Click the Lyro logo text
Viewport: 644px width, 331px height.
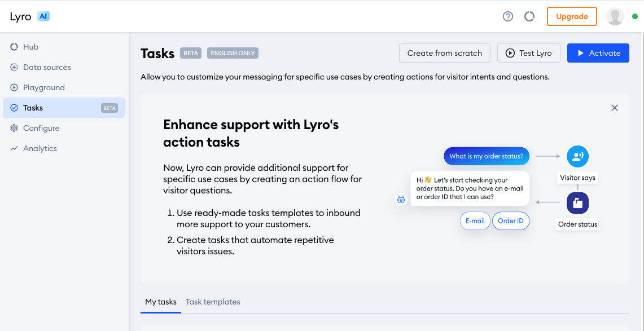[x=20, y=17]
